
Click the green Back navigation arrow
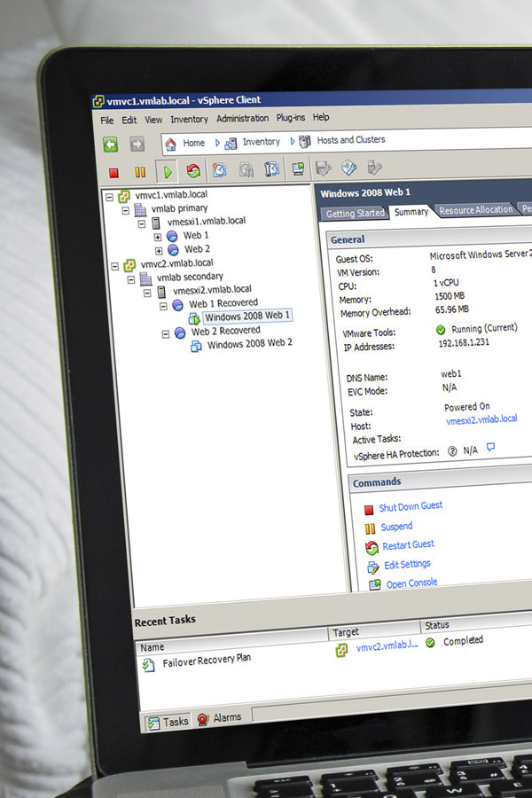[x=111, y=145]
